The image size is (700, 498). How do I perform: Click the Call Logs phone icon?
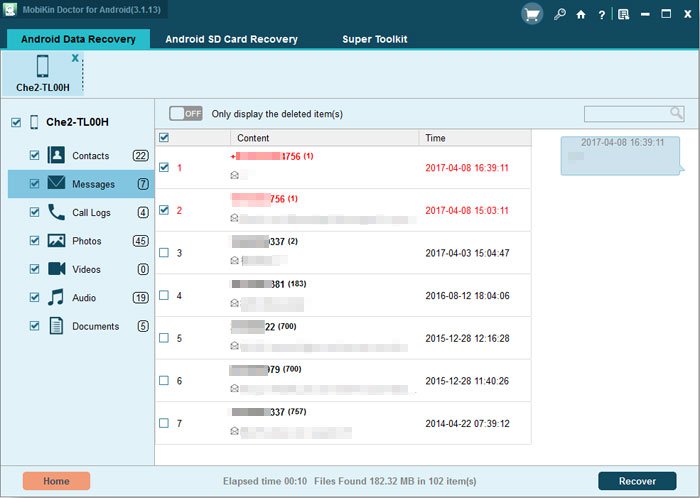56,212
